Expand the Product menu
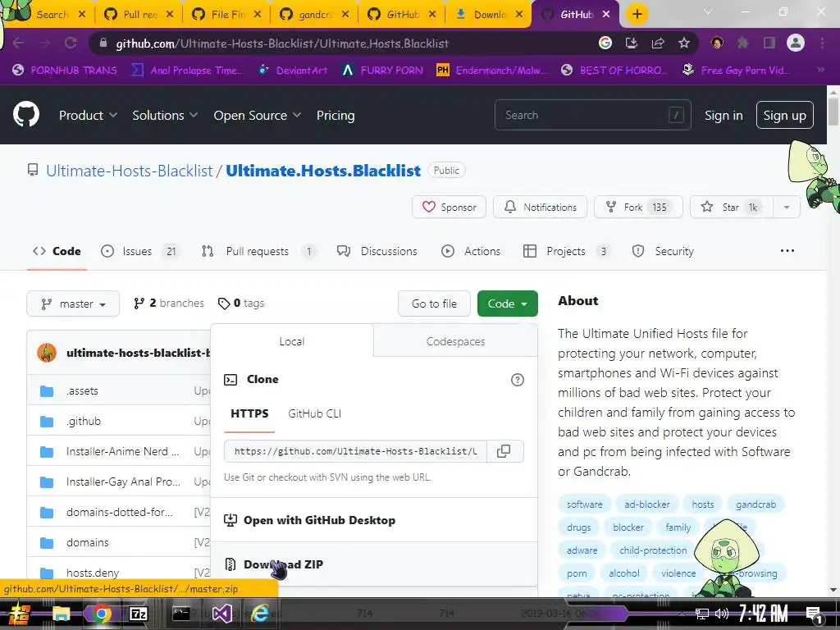The width and height of the screenshot is (840, 630). [88, 115]
